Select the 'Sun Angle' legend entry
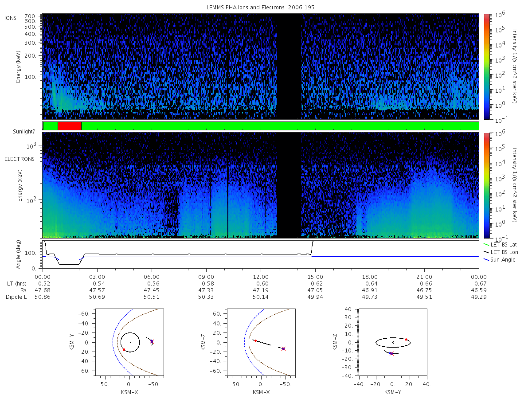The width and height of the screenshot is (532, 399). point(500,260)
